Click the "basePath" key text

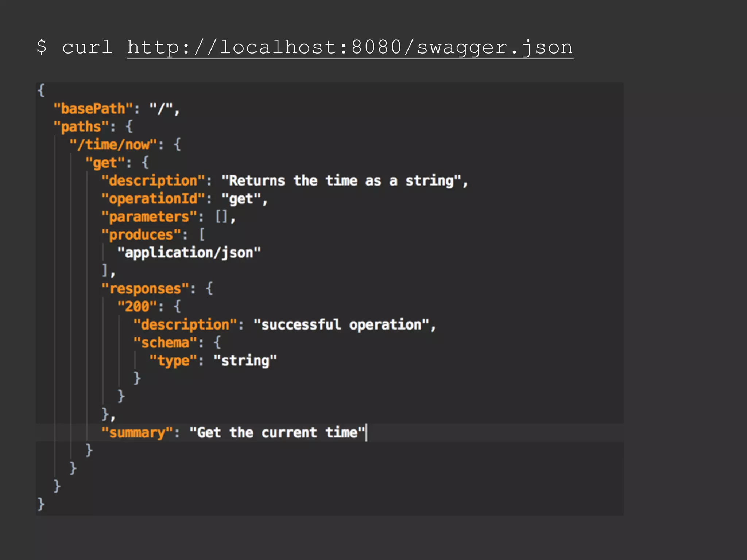tap(93, 109)
